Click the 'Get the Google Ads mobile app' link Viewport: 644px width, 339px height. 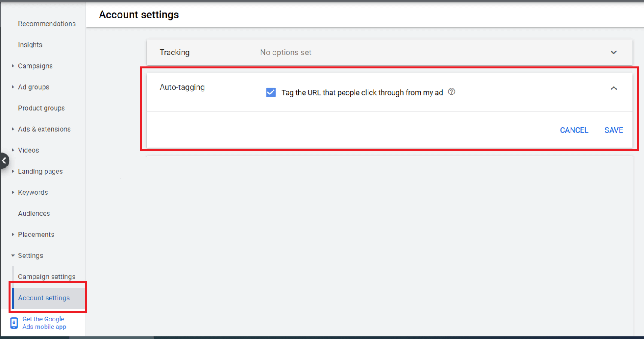(x=43, y=323)
